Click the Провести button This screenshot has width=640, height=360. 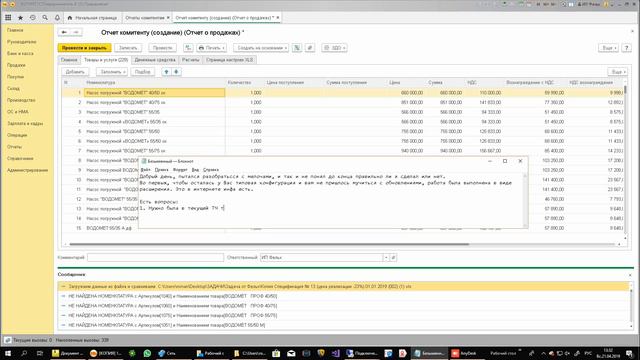[162, 48]
